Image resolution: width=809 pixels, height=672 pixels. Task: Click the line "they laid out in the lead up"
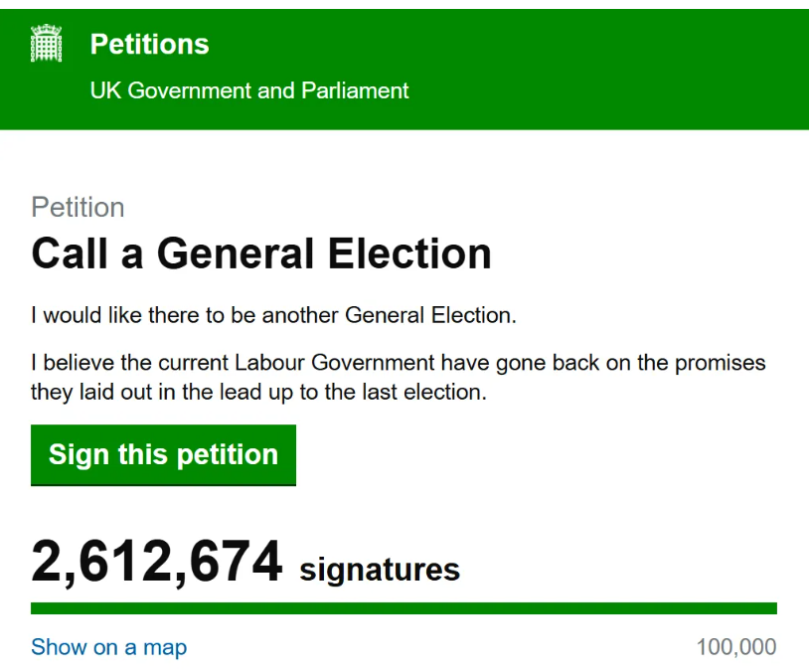pos(258,392)
